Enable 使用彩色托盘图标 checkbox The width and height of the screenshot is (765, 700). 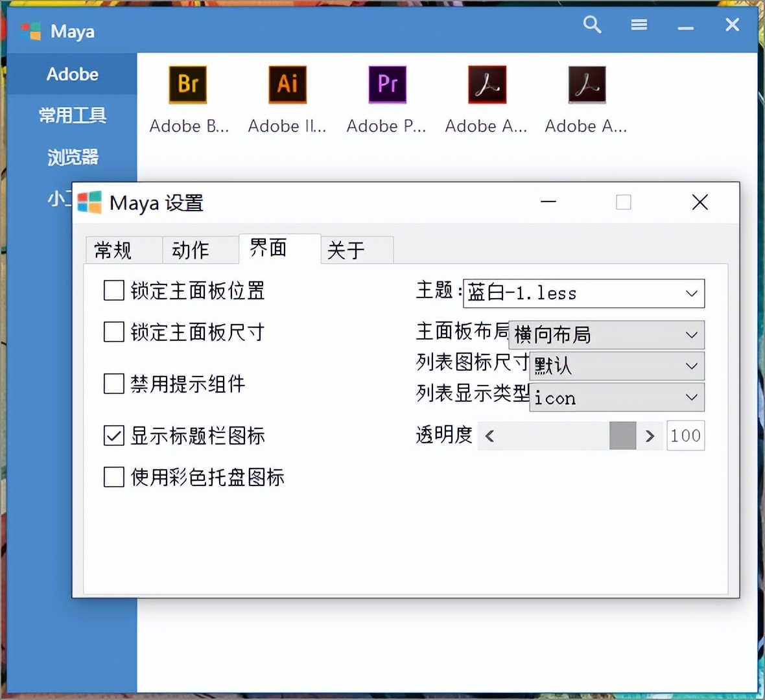click(x=113, y=477)
